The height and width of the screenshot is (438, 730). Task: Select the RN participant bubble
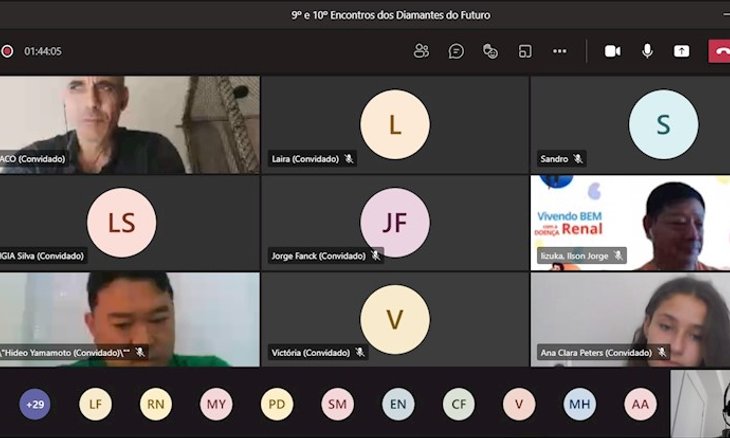(156, 404)
